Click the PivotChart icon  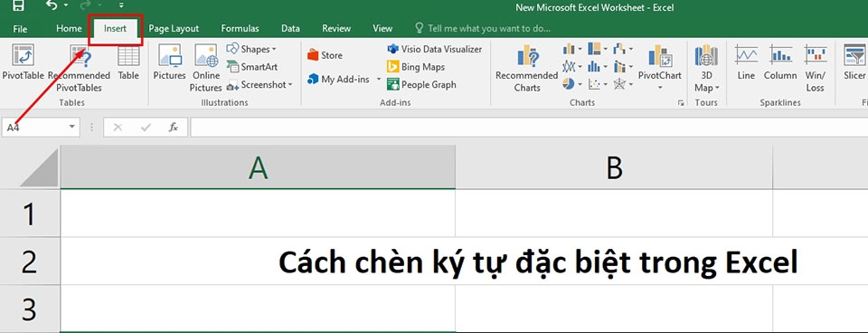coord(660,56)
